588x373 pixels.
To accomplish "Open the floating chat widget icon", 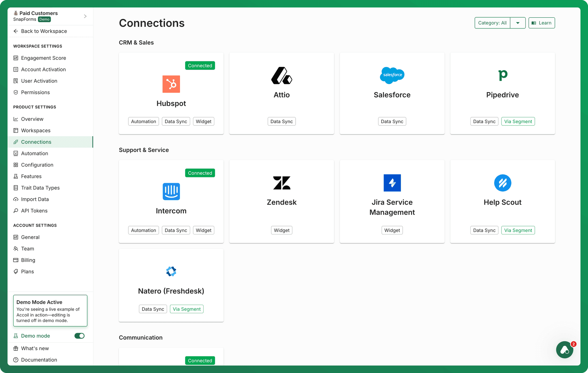I will 565,350.
